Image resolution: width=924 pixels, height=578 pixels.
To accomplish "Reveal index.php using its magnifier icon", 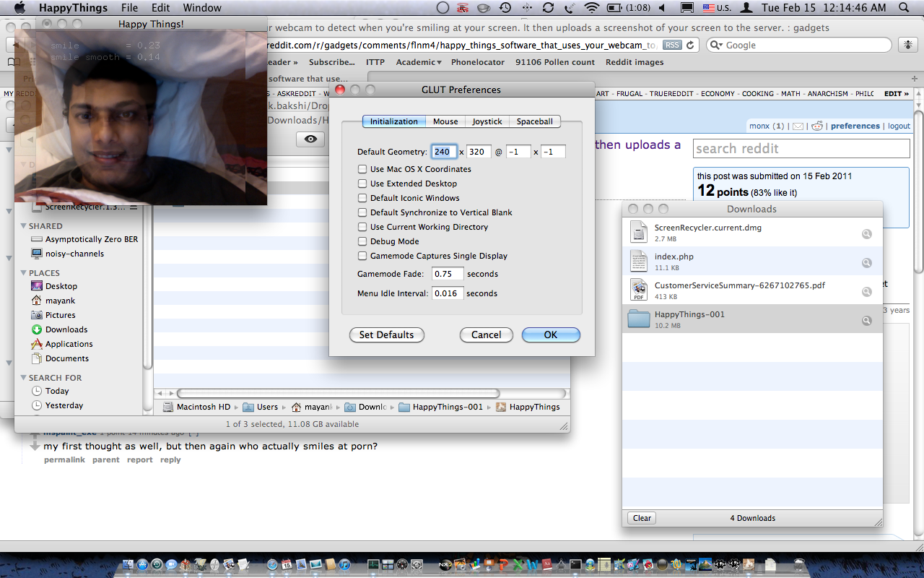I will pyautogui.click(x=866, y=263).
